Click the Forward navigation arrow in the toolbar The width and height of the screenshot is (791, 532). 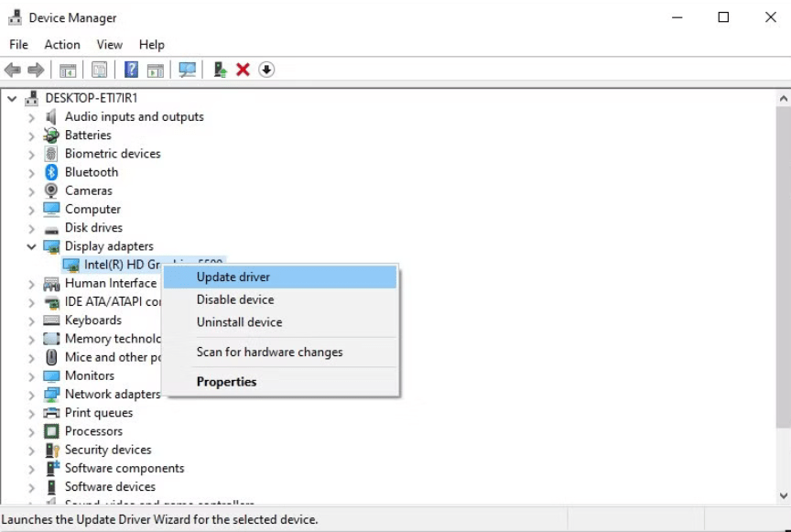tap(34, 69)
